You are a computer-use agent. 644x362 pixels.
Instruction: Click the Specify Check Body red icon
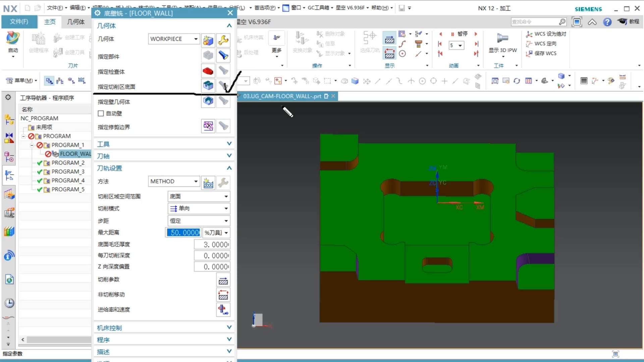[208, 71]
